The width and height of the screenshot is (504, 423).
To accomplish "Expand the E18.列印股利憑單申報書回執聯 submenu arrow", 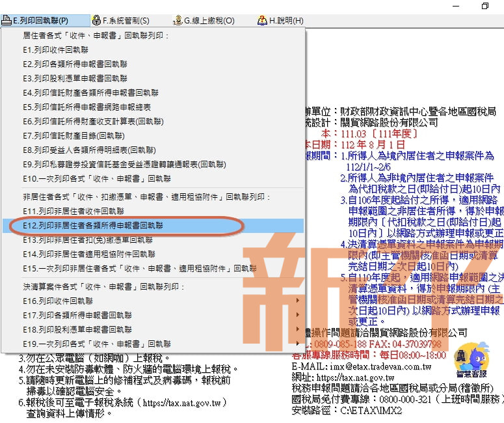I will click(298, 329).
